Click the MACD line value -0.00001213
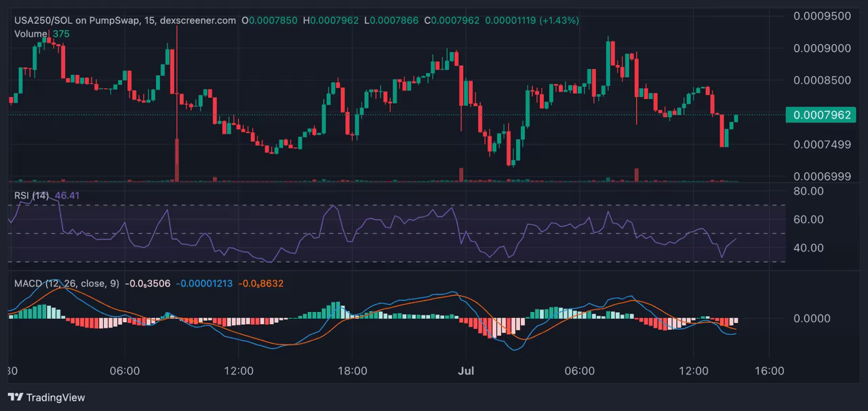This screenshot has width=868, height=411. (x=204, y=283)
